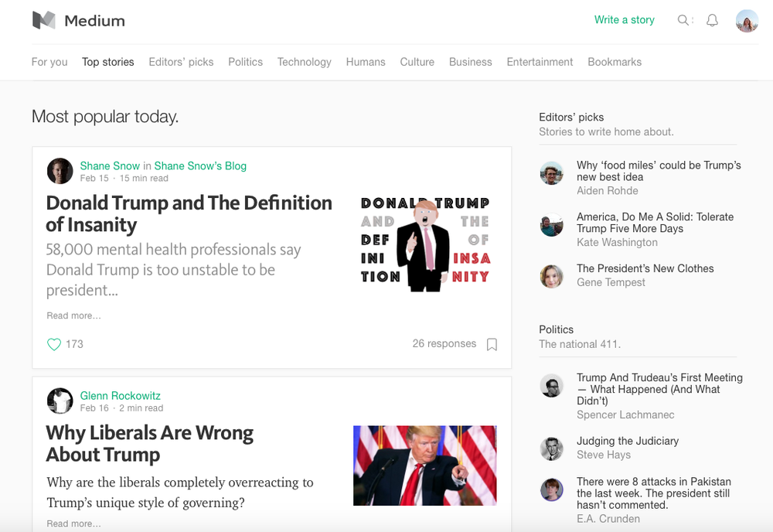The height and width of the screenshot is (532, 773).
Task: Click author name E.A. Crunden
Action: point(608,519)
